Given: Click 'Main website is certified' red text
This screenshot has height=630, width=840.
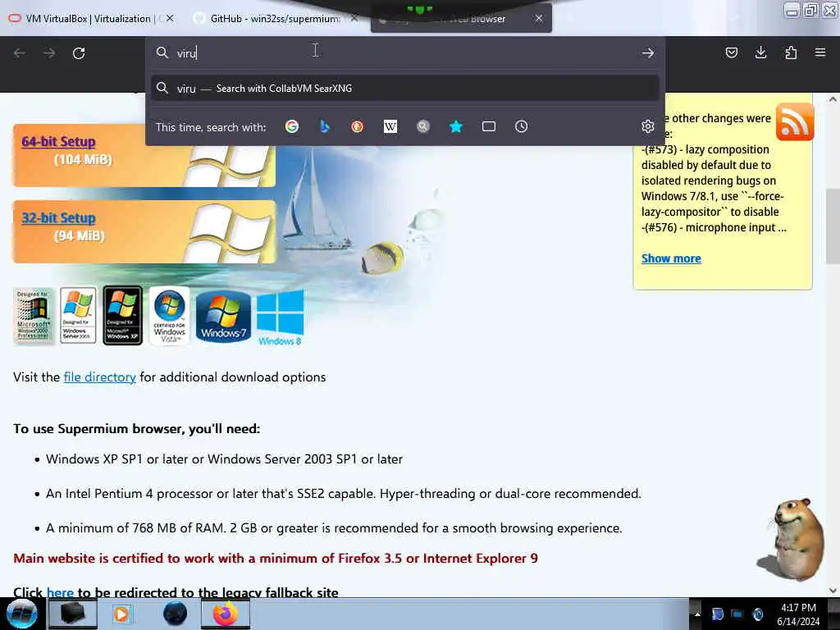Looking at the screenshot, I should click(276, 558).
